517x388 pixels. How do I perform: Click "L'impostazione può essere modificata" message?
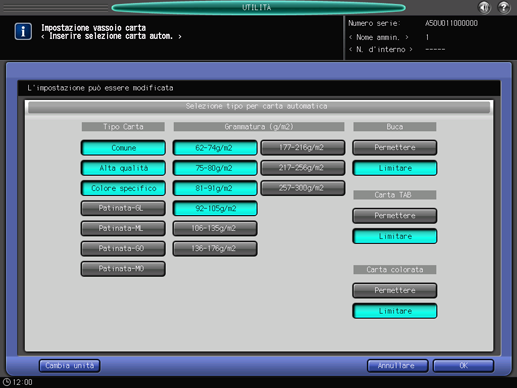tap(100, 88)
